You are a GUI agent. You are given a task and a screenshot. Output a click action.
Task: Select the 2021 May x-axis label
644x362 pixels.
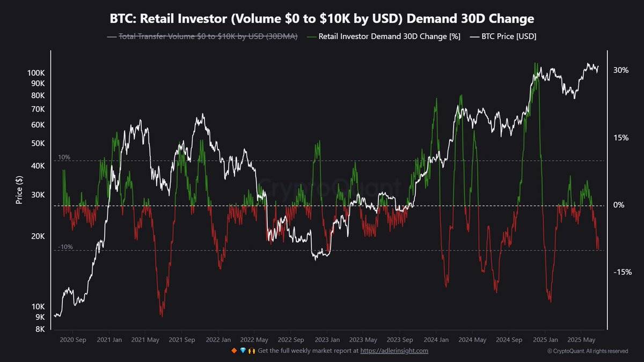click(145, 340)
